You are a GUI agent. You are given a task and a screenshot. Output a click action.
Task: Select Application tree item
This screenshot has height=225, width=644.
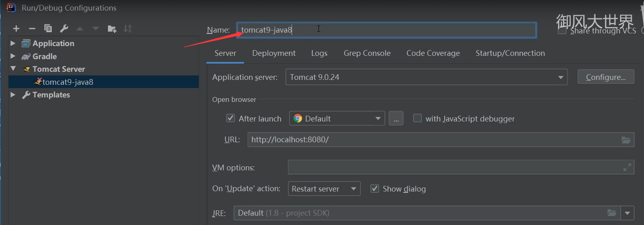(x=53, y=43)
